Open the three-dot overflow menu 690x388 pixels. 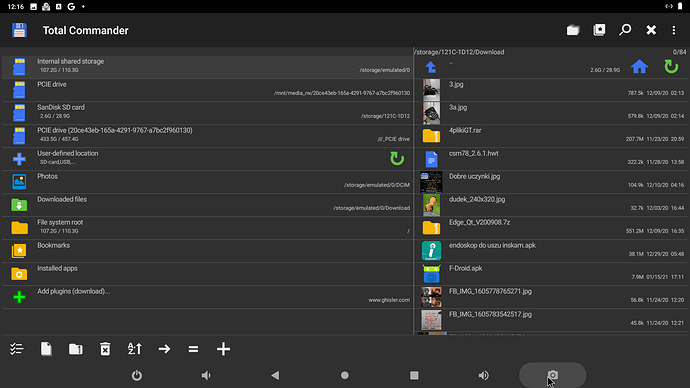tap(673, 30)
